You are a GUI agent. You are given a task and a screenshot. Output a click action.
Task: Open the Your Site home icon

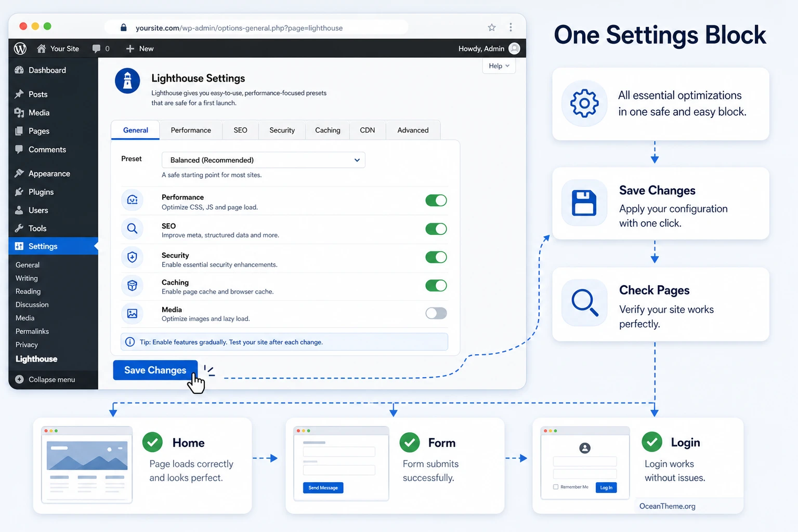(42, 48)
